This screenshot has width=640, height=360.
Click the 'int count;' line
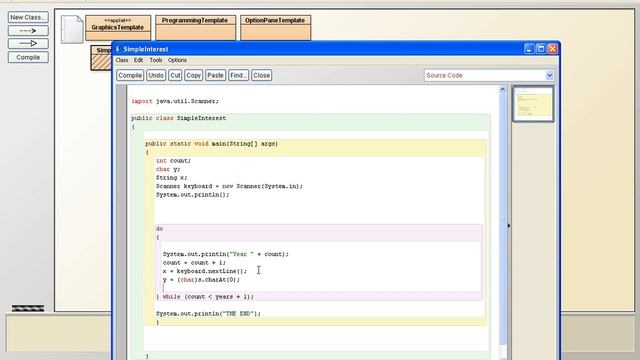[173, 161]
